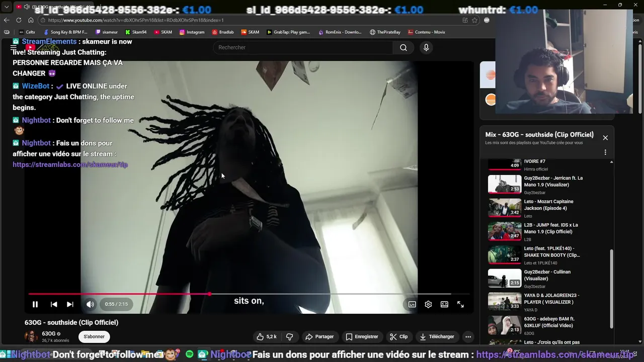Open video player settings gear
The height and width of the screenshot is (362, 644).
click(428, 304)
